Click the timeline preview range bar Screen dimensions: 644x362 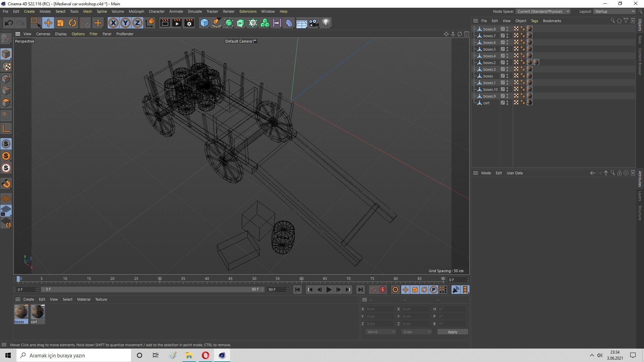point(153,289)
